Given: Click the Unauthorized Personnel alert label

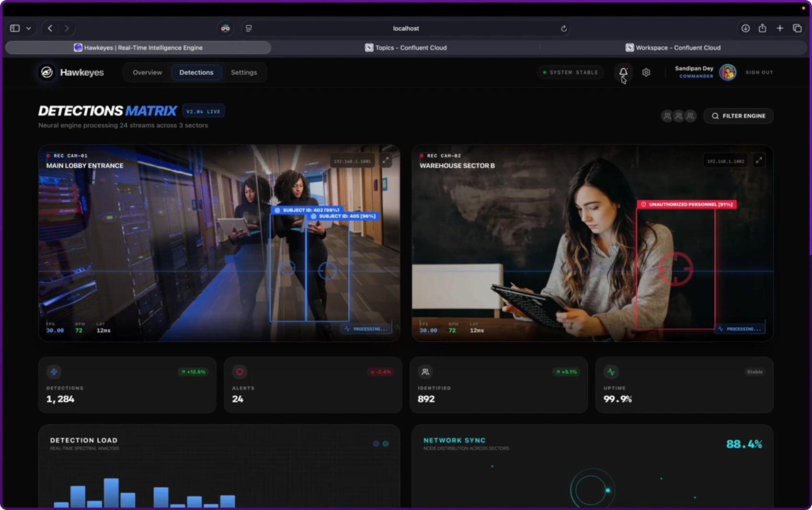Looking at the screenshot, I should click(x=687, y=204).
